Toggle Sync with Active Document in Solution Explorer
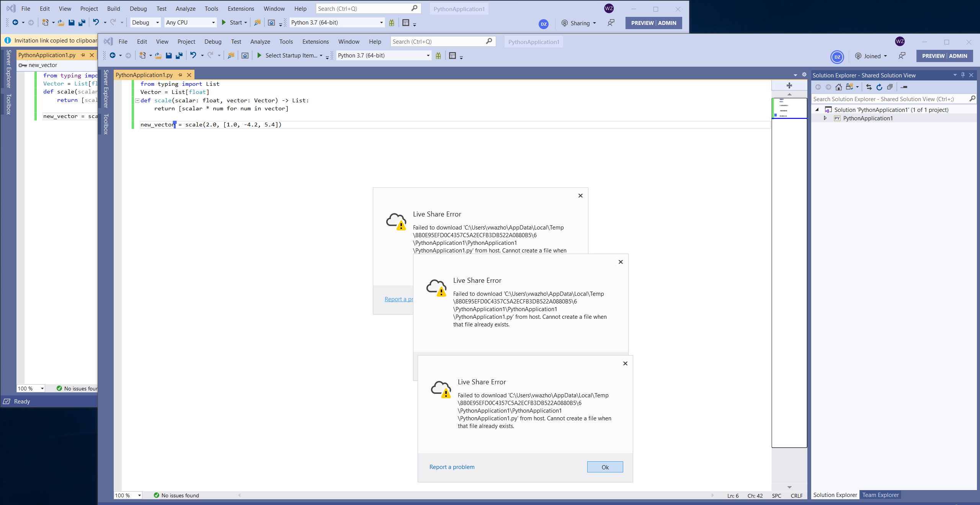The image size is (980, 505). [868, 87]
